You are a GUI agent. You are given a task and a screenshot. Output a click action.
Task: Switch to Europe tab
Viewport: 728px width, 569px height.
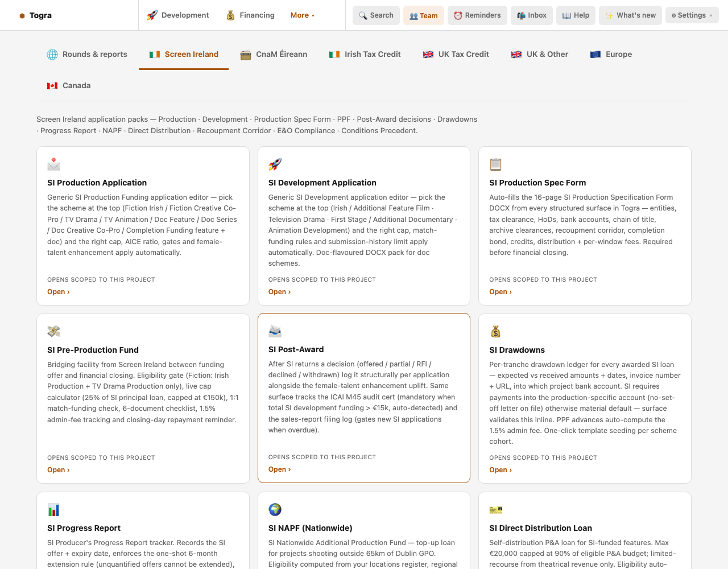pyautogui.click(x=611, y=55)
